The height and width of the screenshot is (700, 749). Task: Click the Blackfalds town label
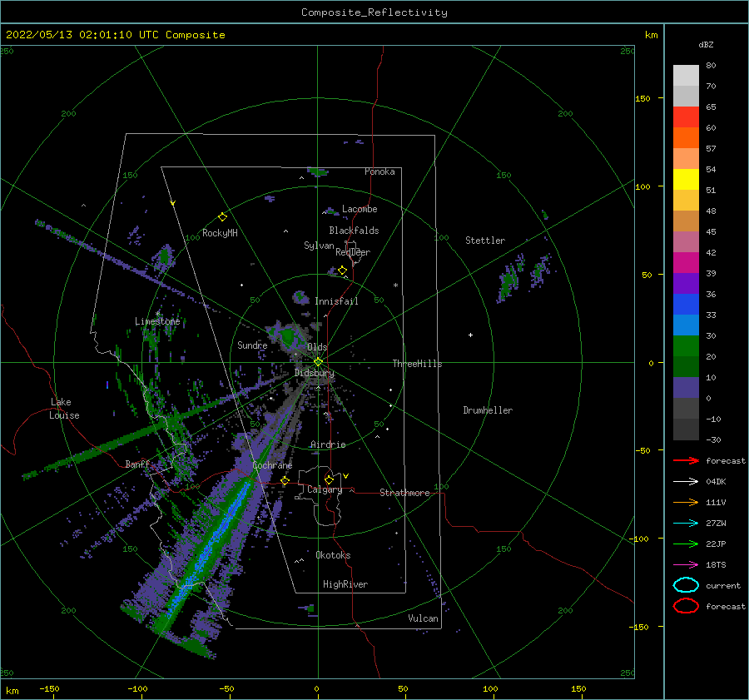pyautogui.click(x=354, y=231)
